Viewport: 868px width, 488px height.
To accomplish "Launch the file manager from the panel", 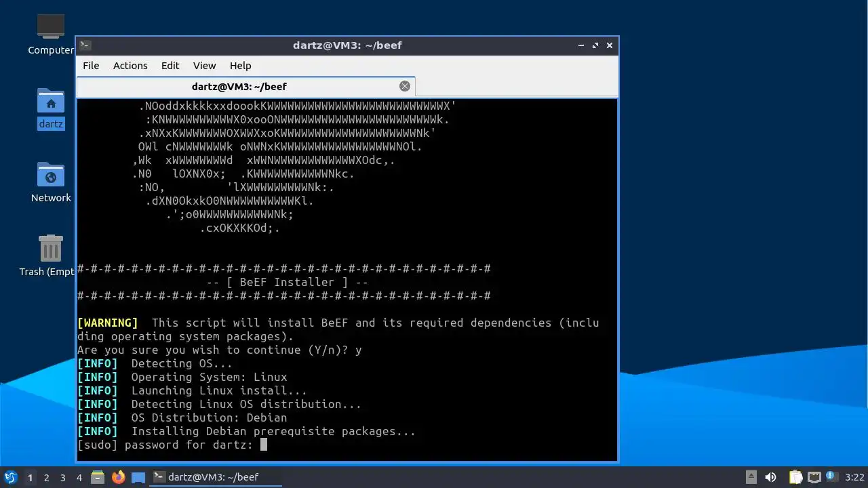I will (98, 477).
